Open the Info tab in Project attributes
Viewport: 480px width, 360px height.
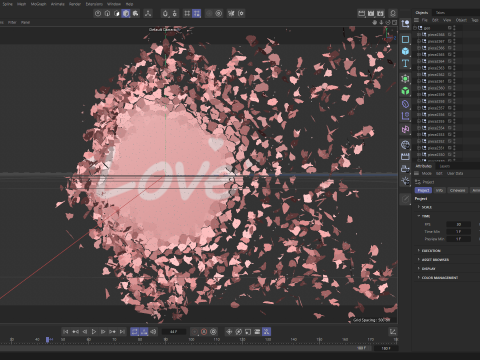point(439,190)
